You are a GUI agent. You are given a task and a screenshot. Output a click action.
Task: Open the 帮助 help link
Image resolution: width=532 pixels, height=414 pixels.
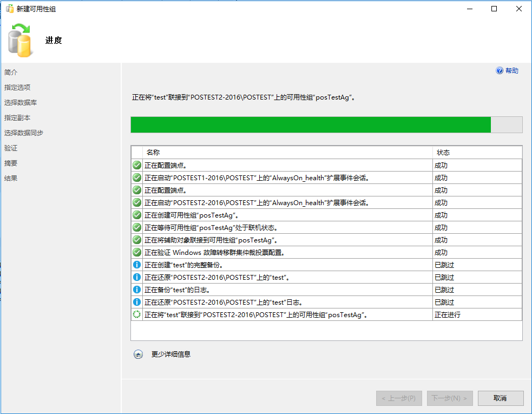pos(511,70)
